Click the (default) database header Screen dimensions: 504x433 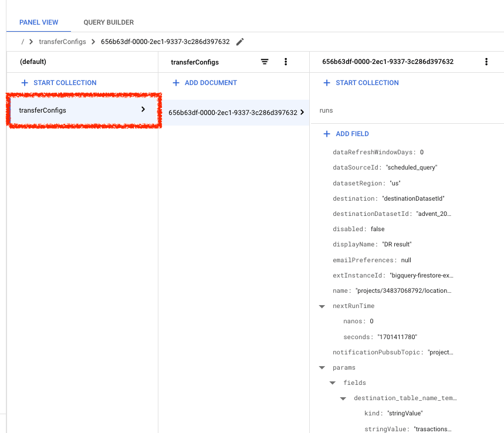coord(33,62)
